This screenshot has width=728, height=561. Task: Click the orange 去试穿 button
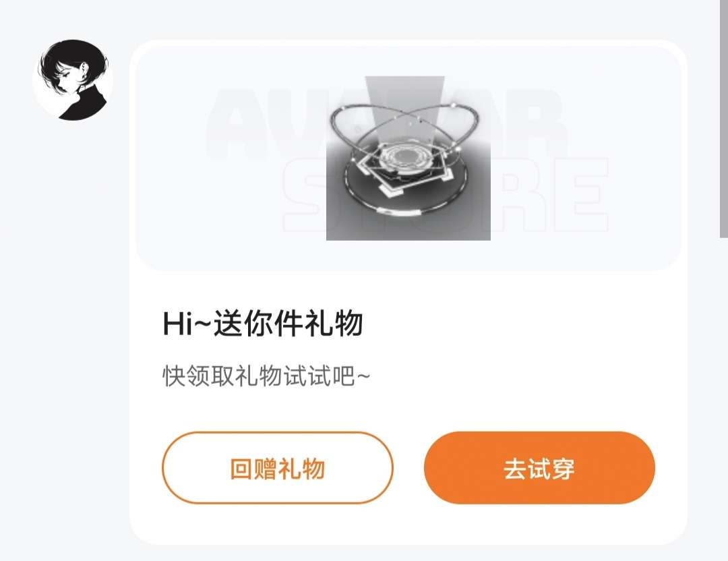(x=539, y=468)
